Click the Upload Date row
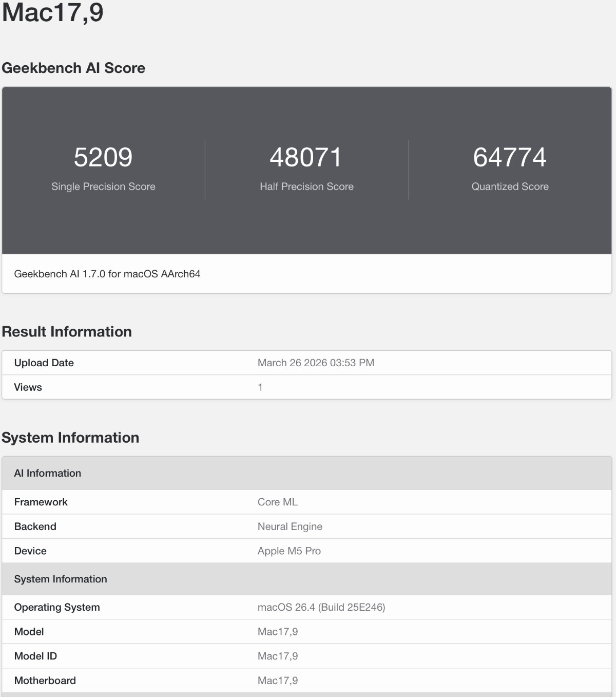The height and width of the screenshot is (697, 616). (44, 363)
